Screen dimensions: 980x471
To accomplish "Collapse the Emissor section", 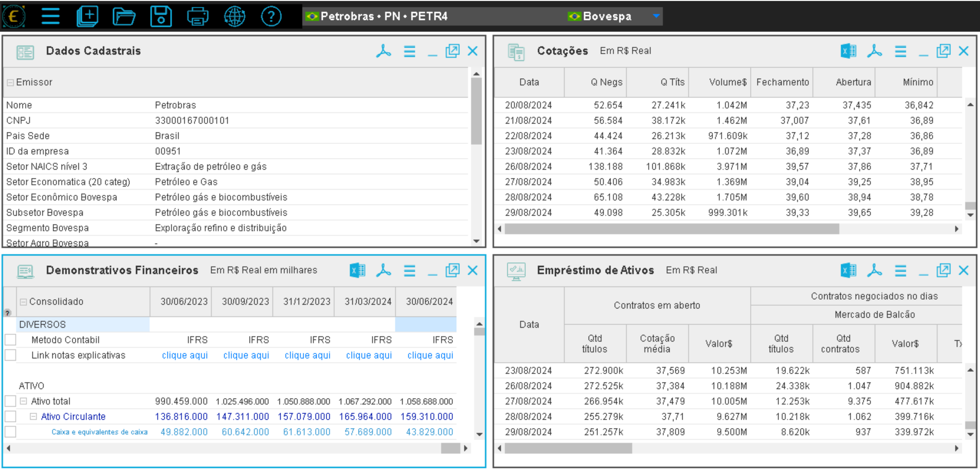I will pyautogui.click(x=10, y=82).
